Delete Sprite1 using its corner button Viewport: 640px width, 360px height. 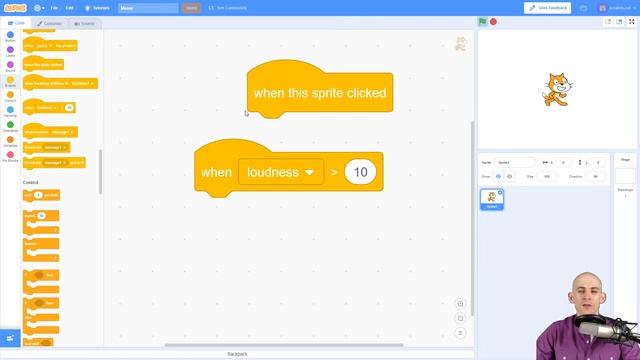[x=500, y=192]
